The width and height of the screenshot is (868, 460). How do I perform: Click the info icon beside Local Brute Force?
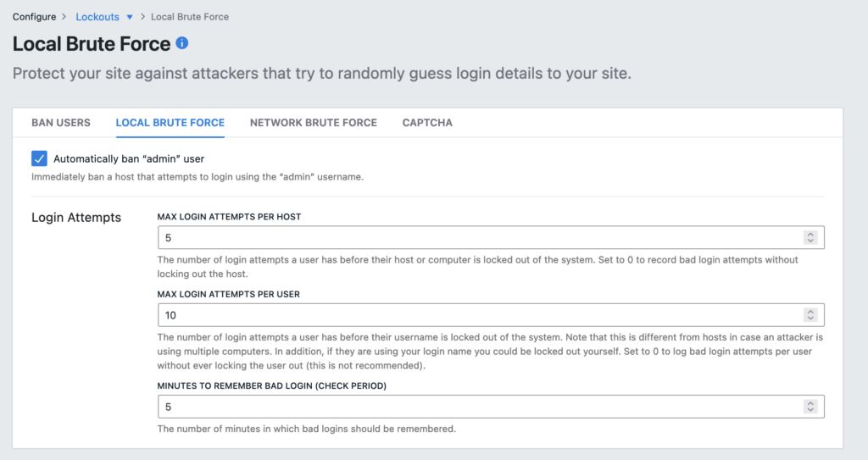click(181, 43)
